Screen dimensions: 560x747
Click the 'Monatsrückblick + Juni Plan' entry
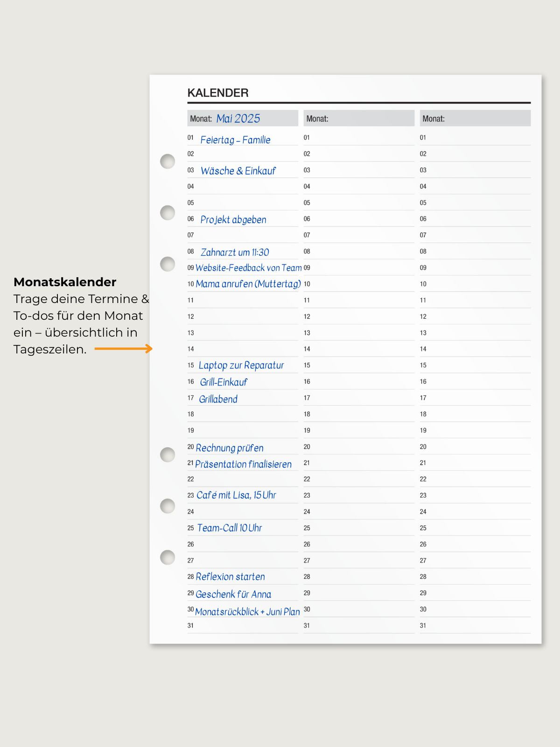pyautogui.click(x=247, y=612)
